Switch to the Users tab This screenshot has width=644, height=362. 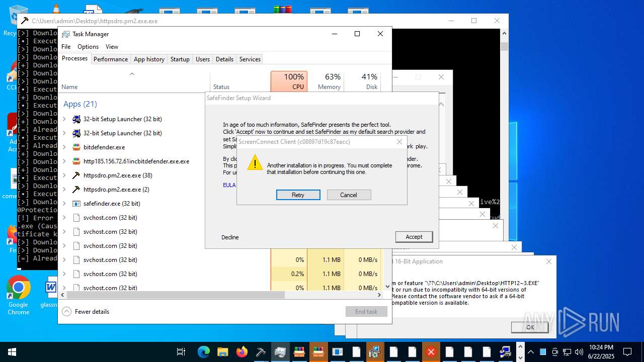(x=203, y=59)
